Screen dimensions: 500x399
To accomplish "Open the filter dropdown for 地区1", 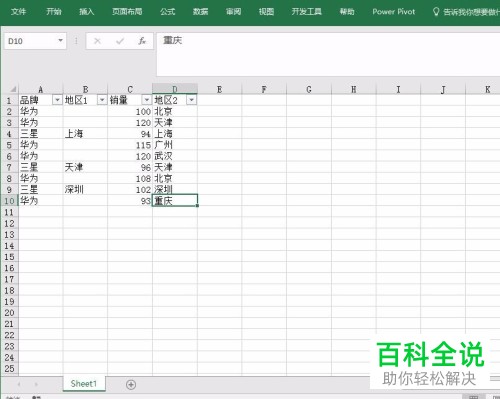I will pos(102,100).
